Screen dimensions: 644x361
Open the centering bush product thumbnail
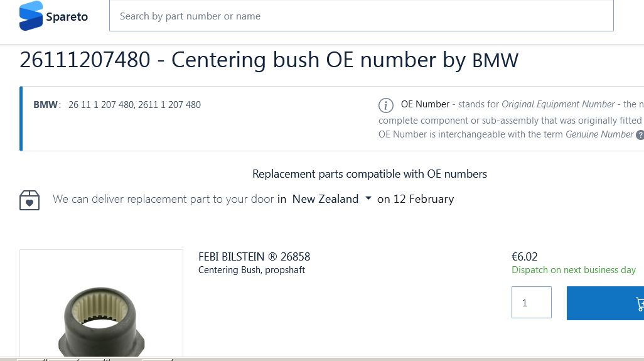(x=102, y=303)
